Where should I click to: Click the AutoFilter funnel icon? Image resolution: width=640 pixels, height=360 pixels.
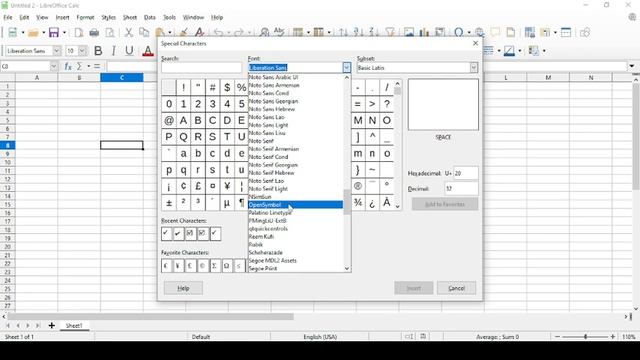[390, 33]
